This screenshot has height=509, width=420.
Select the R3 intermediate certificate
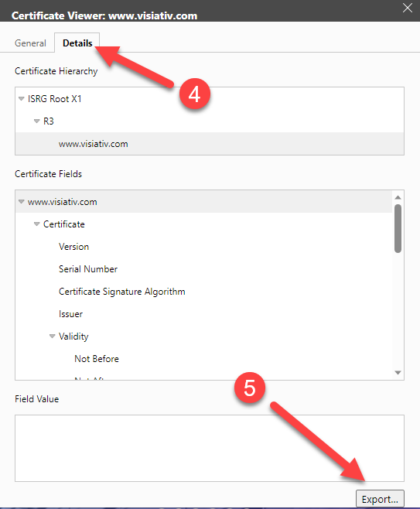49,121
